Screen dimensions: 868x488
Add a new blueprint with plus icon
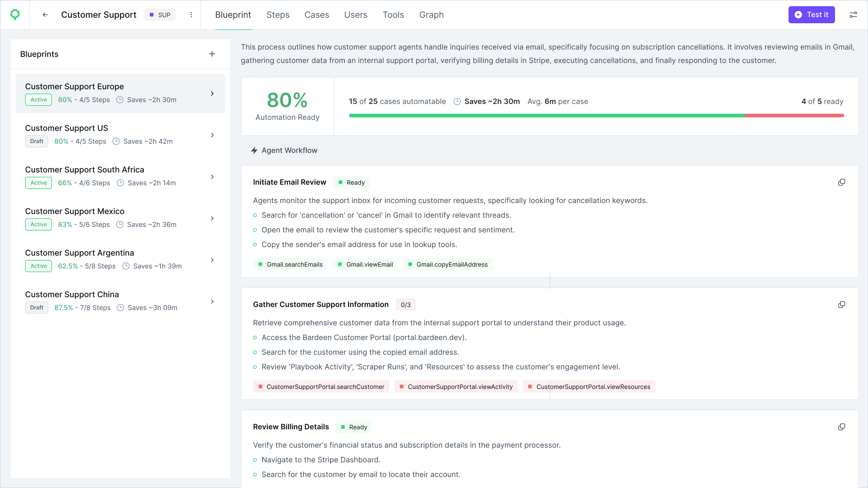click(212, 54)
